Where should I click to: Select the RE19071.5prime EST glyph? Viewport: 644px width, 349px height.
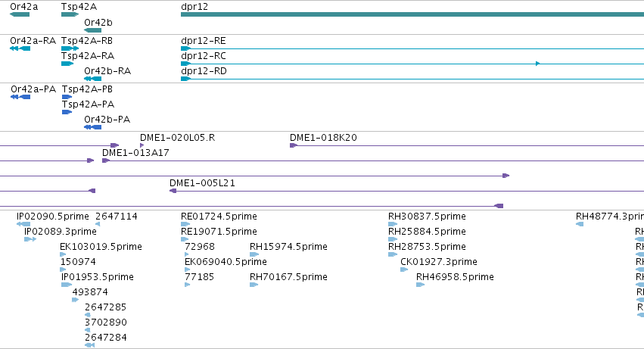(x=185, y=239)
